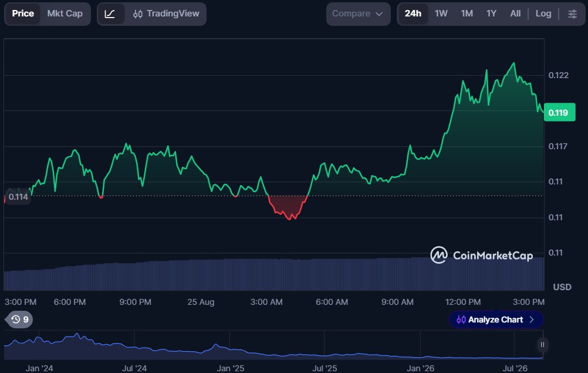Viewport: 588px width, 373px height.
Task: Click the 6:00 AM time axis label
Action: tap(332, 302)
